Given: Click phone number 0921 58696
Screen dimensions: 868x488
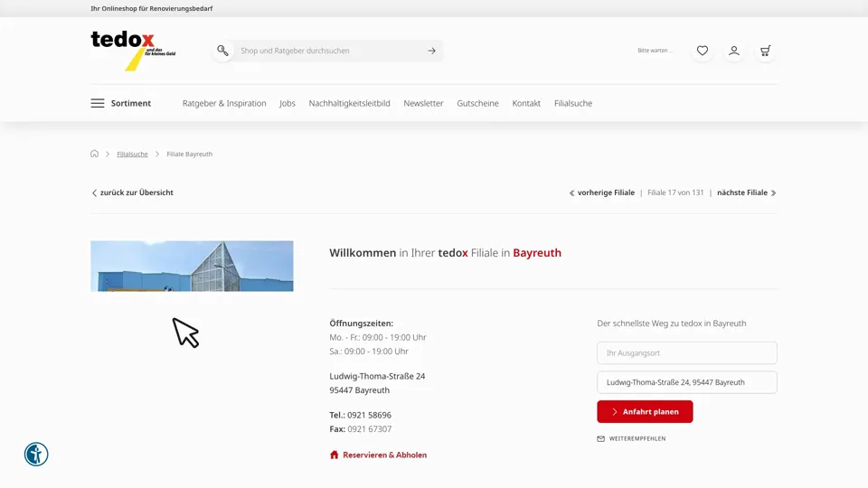Looking at the screenshot, I should pyautogui.click(x=369, y=415).
